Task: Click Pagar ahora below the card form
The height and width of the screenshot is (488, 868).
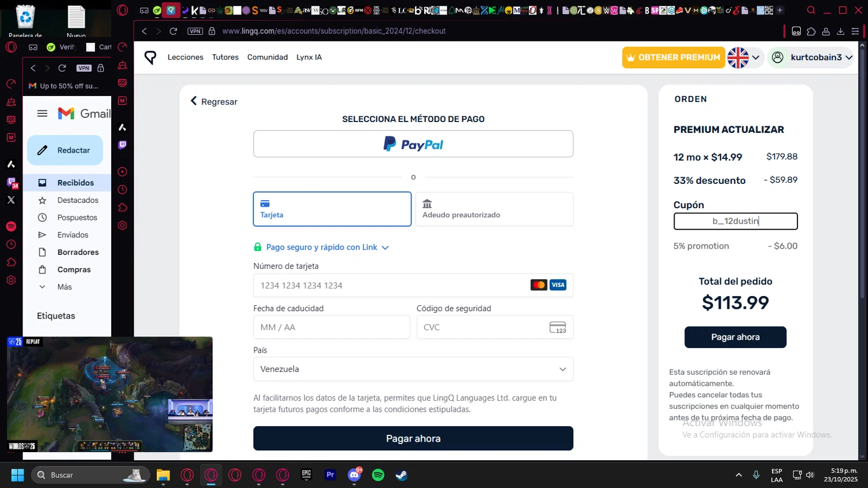Action: (x=413, y=438)
